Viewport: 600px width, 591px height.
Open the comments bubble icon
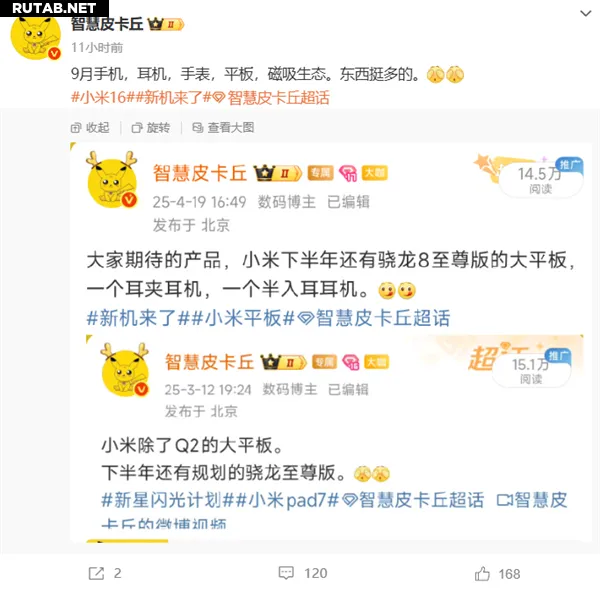pyautogui.click(x=286, y=573)
